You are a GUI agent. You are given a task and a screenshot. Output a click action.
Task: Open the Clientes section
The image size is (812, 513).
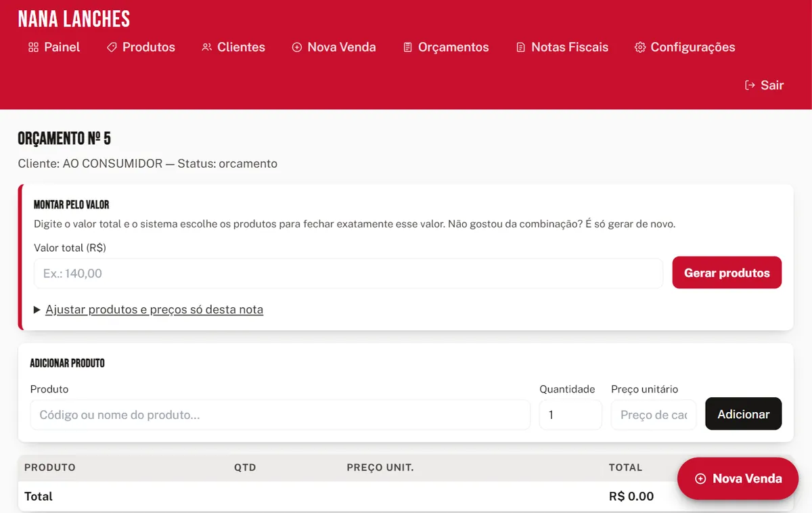pos(233,47)
